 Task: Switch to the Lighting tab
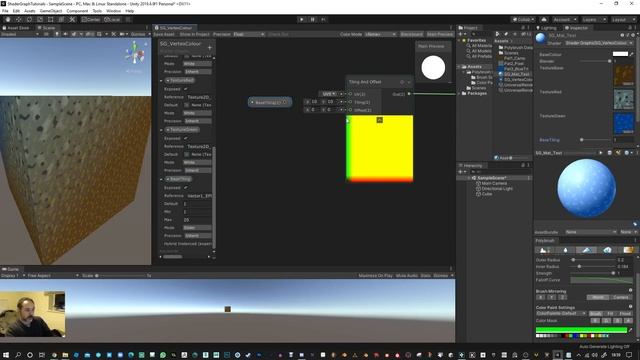pos(547,28)
